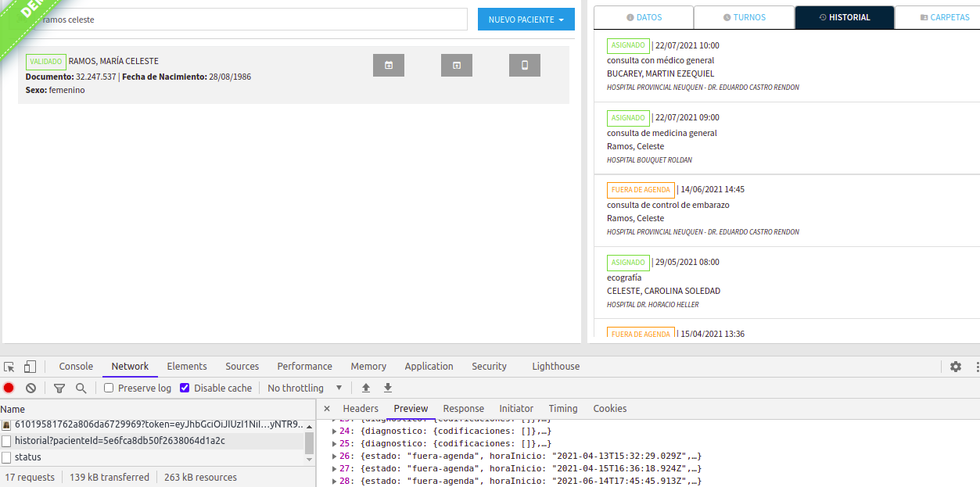This screenshot has width=980, height=487.
Task: Select the Historial tab
Action: (845, 17)
